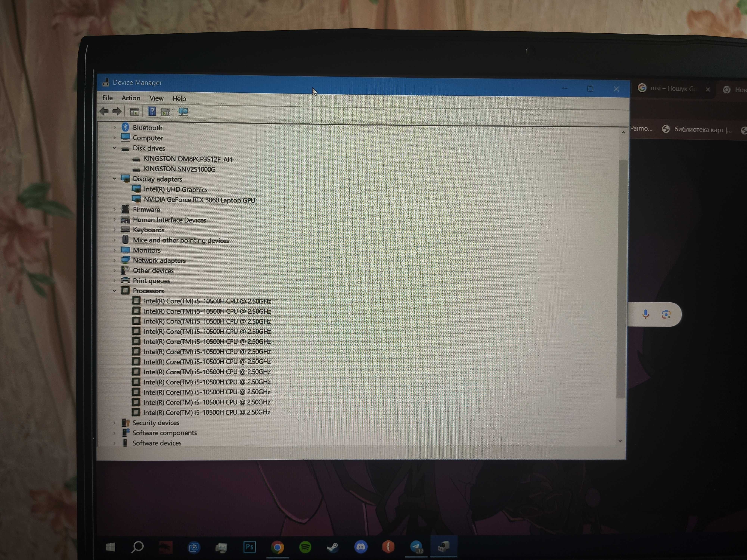Viewport: 747px width, 560px height.
Task: Click the Monitors category icon
Action: [125, 250]
